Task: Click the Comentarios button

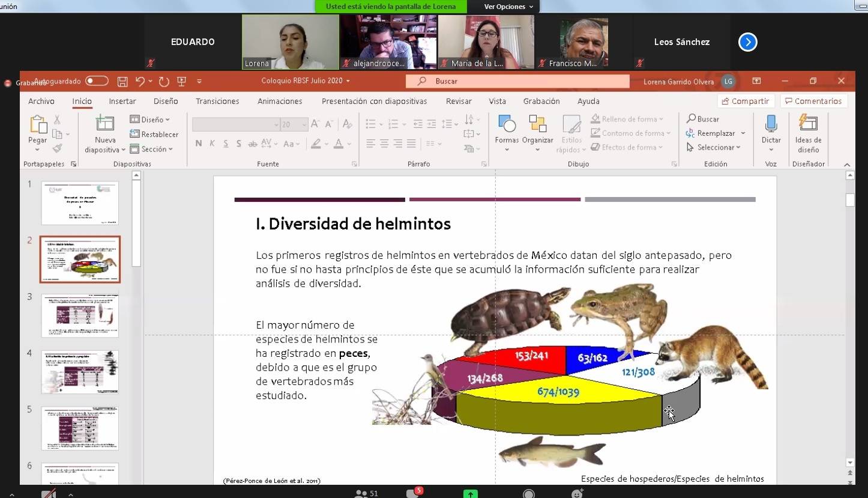Action: [x=813, y=101]
